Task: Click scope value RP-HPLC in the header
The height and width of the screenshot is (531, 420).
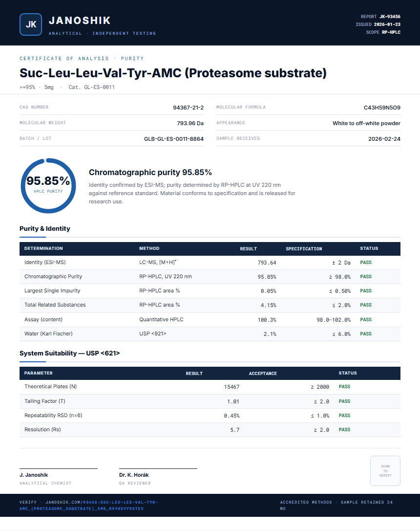Action: pyautogui.click(x=391, y=32)
